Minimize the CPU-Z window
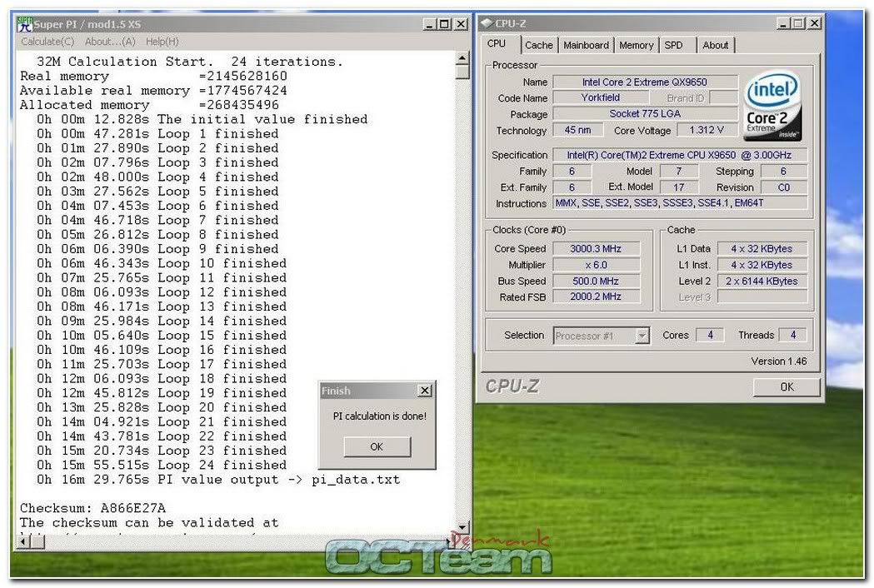 coord(783,22)
